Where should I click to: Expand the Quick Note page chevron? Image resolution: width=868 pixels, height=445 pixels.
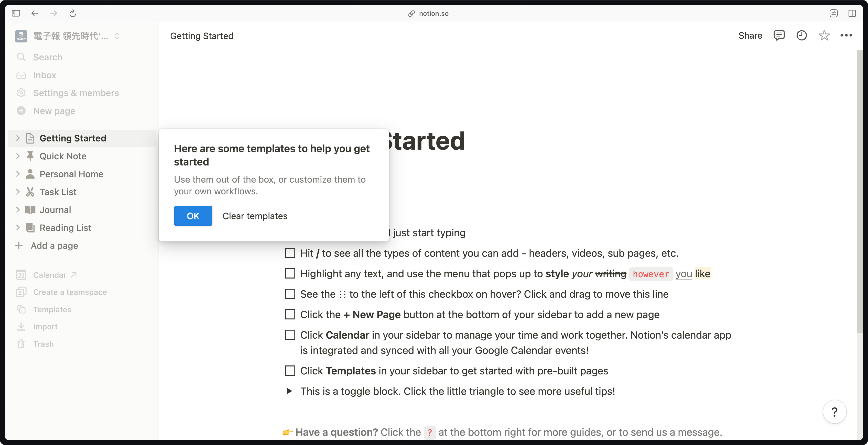pos(18,156)
